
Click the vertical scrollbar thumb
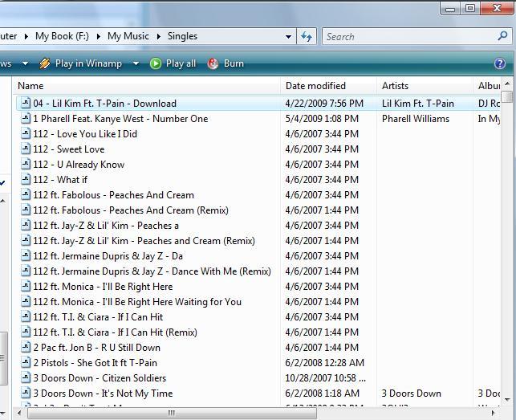507,97
